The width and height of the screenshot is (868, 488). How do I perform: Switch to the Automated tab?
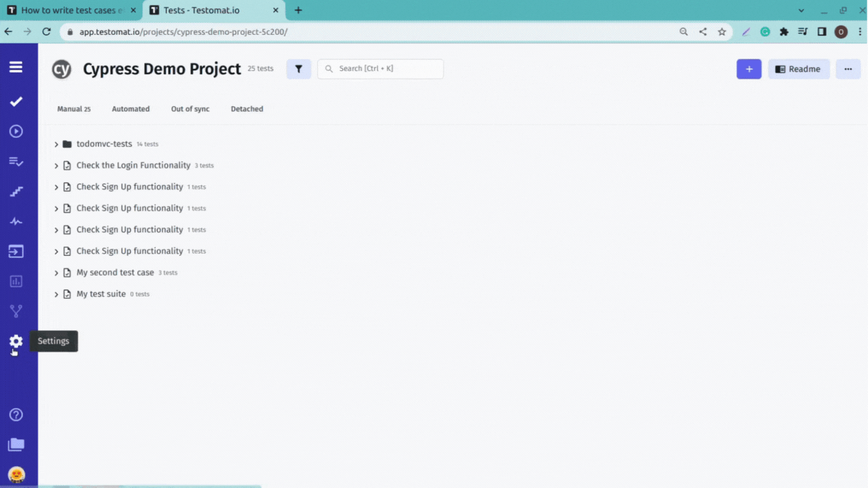click(130, 109)
